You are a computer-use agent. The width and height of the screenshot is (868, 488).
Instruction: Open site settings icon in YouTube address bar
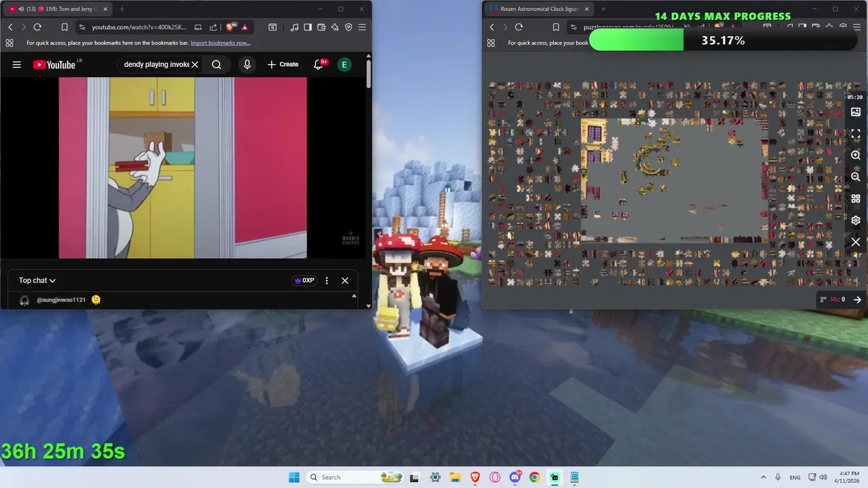pyautogui.click(x=82, y=27)
